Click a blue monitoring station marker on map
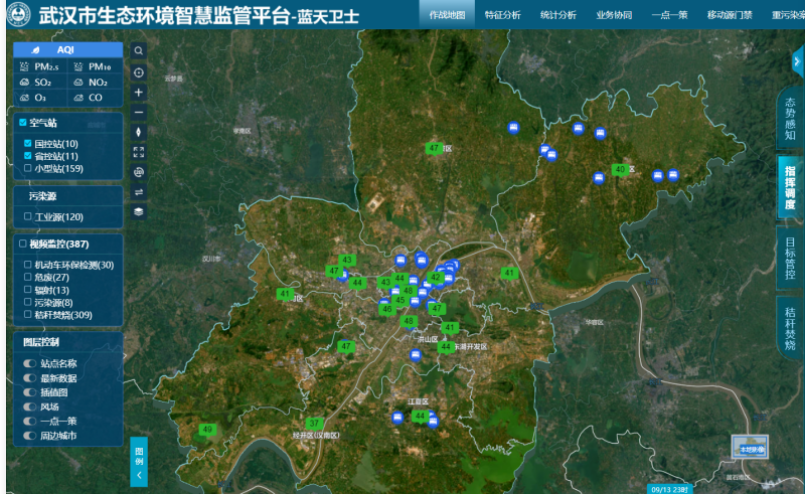The image size is (805, 494). [514, 128]
